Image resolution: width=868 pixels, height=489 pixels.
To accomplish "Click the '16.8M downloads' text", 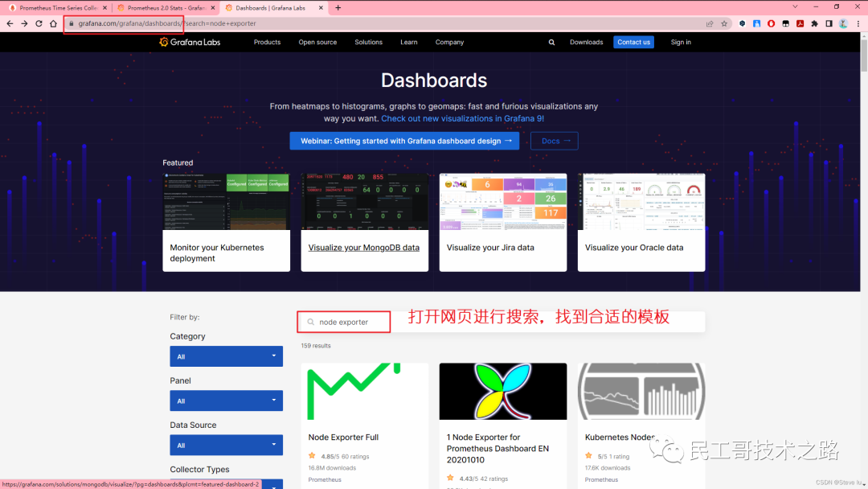I will pyautogui.click(x=332, y=468).
